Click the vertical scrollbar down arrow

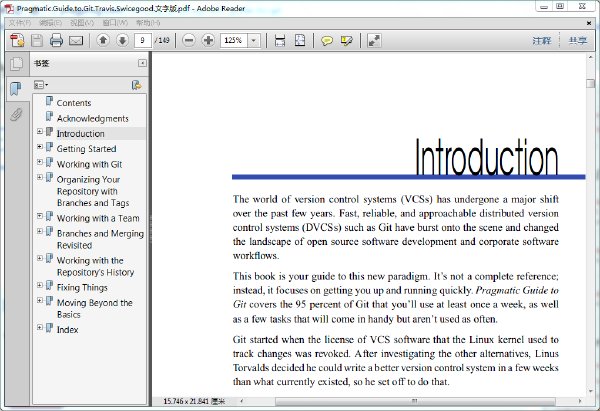click(x=591, y=391)
